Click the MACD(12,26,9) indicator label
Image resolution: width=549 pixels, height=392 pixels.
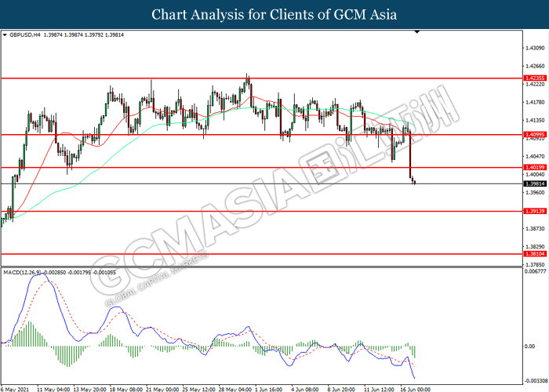click(22, 272)
